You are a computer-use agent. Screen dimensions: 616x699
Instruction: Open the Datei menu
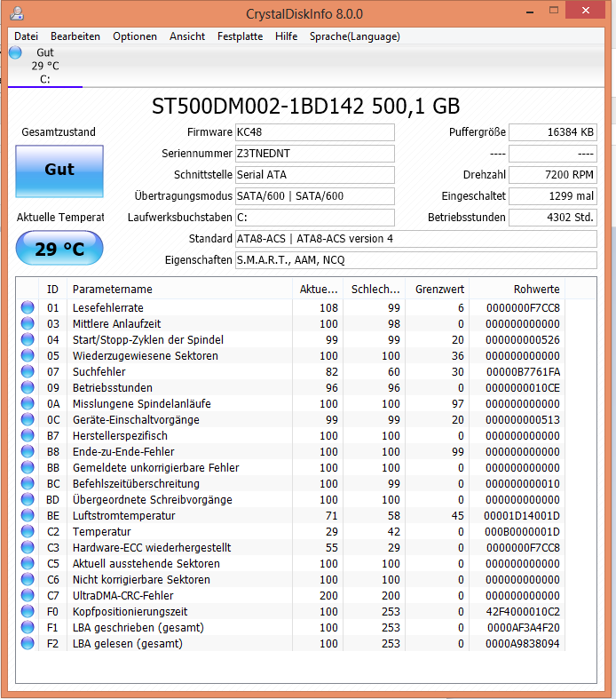(27, 36)
